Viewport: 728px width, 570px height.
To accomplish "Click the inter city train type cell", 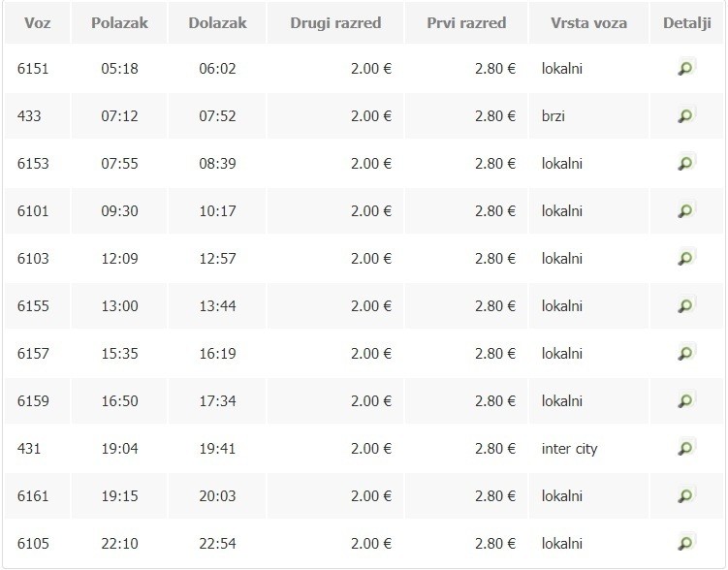I will coord(570,449).
